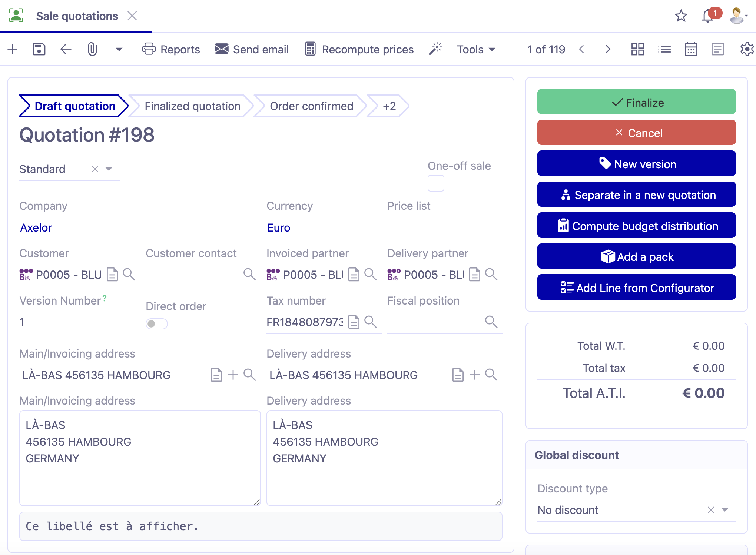Switch to calendar view icon
This screenshot has height=555, width=756.
tap(691, 49)
